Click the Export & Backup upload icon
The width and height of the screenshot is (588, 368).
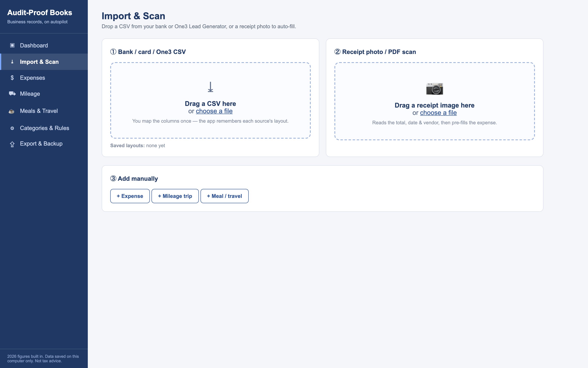point(12,144)
